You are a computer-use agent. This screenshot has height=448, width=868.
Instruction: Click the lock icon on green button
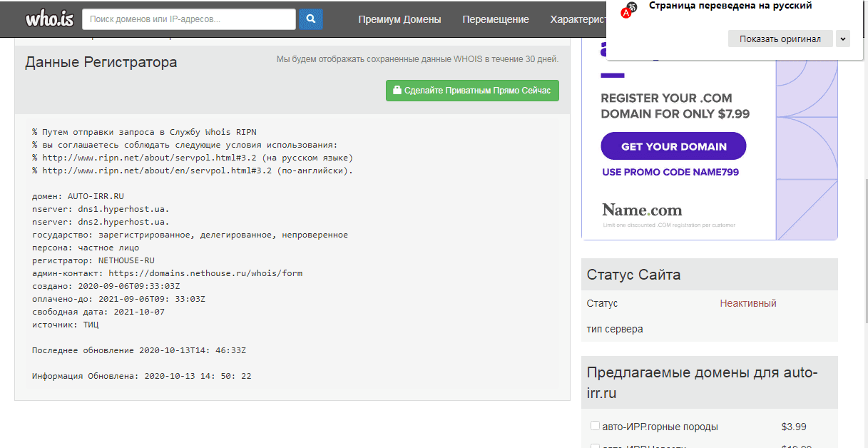click(397, 91)
